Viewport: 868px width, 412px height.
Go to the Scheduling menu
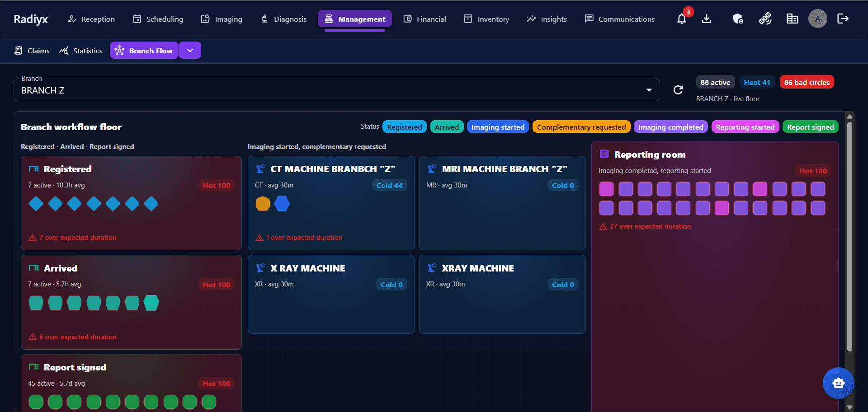(x=158, y=19)
